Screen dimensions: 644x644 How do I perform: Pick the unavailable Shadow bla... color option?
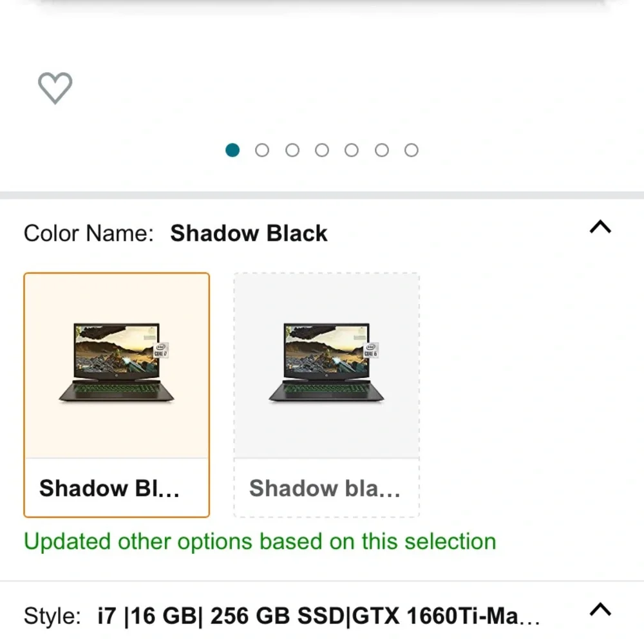click(x=327, y=395)
